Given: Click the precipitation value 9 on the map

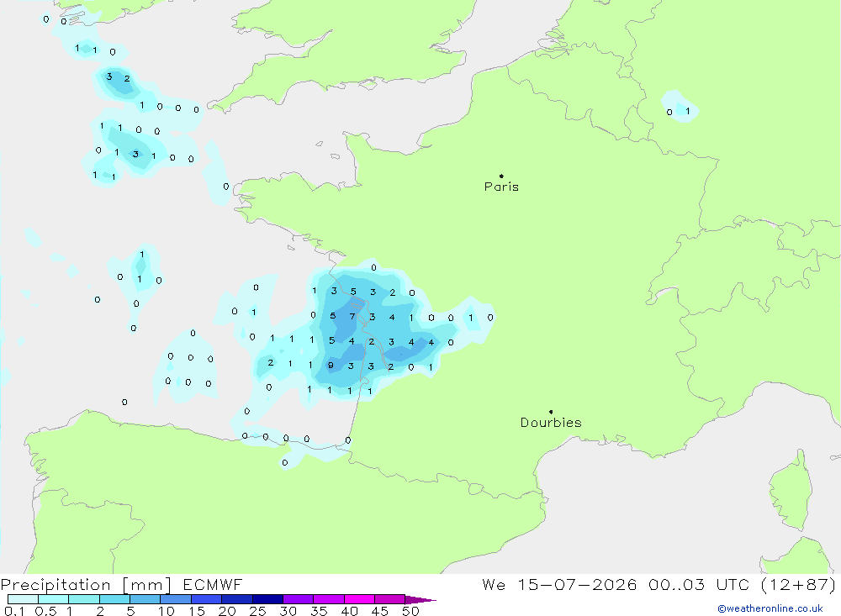Looking at the screenshot, I should coord(331,366).
